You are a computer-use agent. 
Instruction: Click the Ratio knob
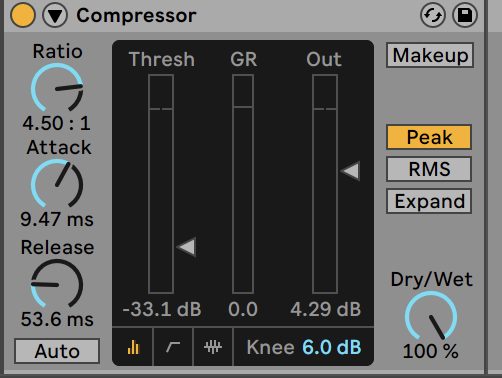tap(57, 88)
